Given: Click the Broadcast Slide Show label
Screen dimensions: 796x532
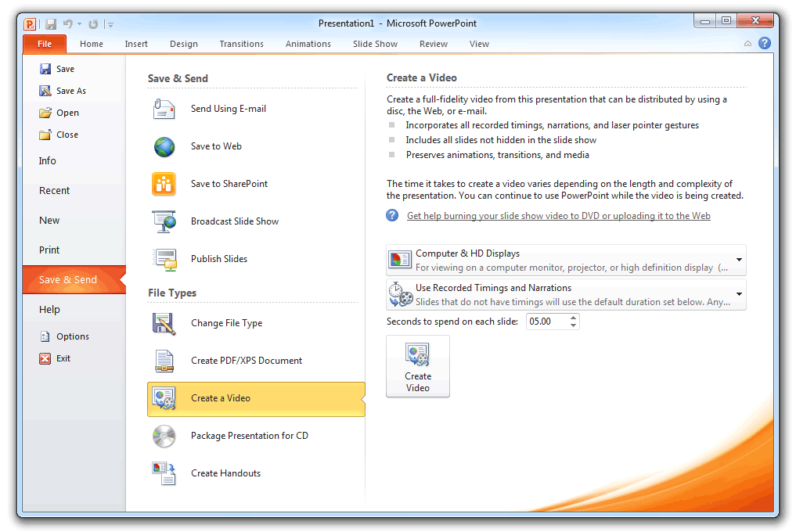Looking at the screenshot, I should click(235, 221).
